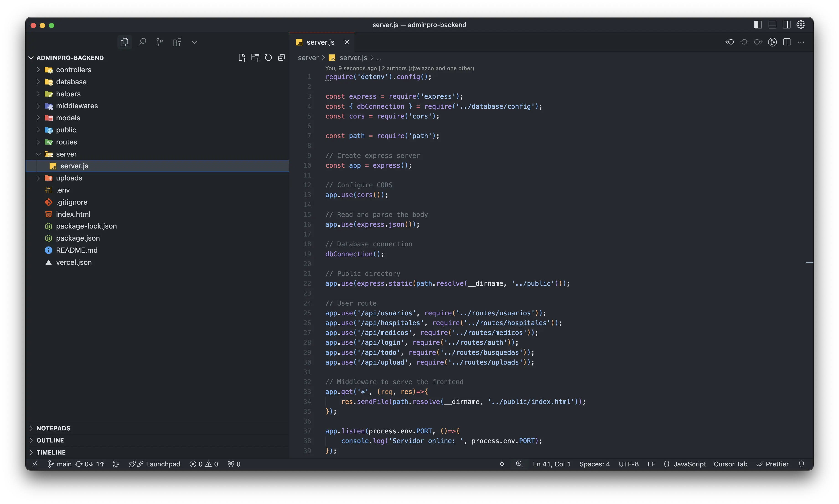Toggle the secondary sidebar layout button
The width and height of the screenshot is (839, 504).
(x=787, y=25)
